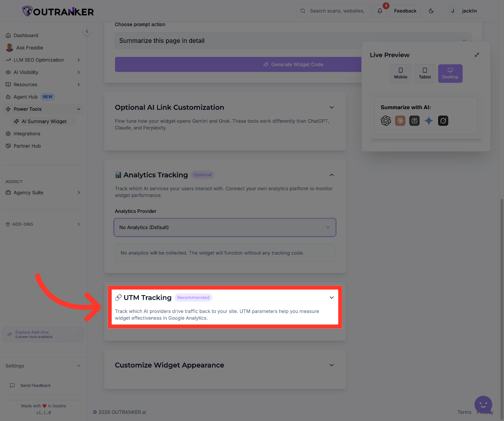Open the notifications bell

[380, 11]
